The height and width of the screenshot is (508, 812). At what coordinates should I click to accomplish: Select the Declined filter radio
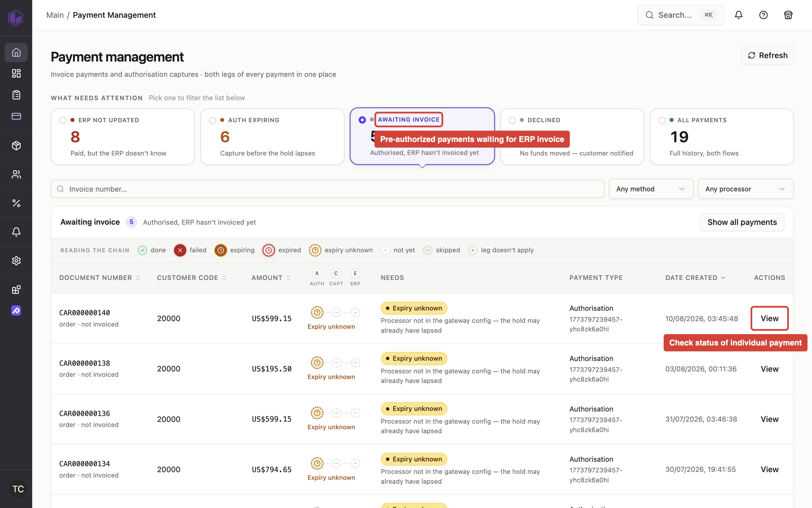[512, 120]
